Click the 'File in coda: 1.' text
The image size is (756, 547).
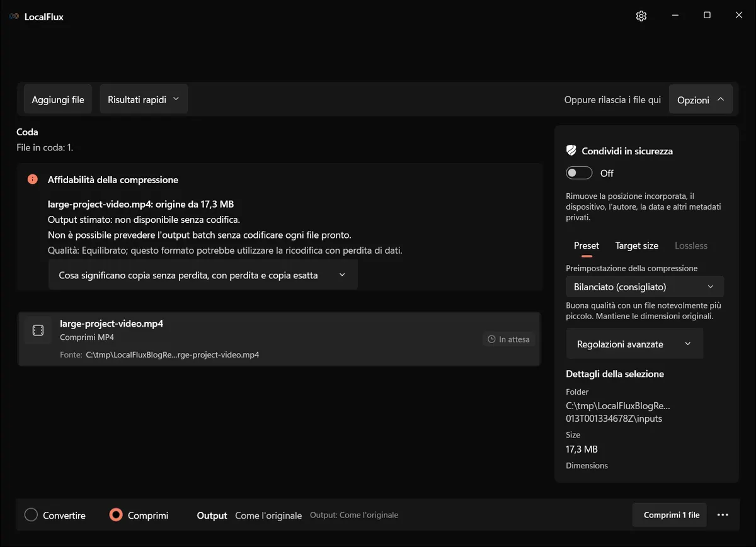coord(45,148)
